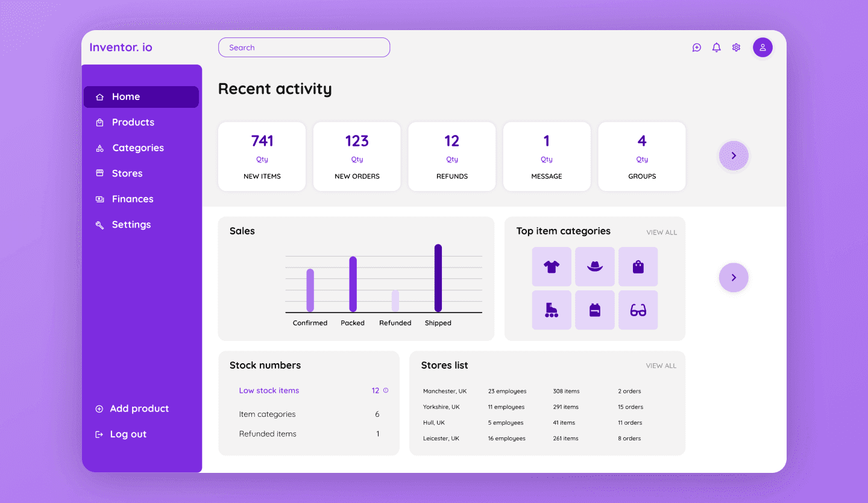This screenshot has height=503, width=868.
Task: Click the Shipped sales bar
Action: (x=438, y=278)
